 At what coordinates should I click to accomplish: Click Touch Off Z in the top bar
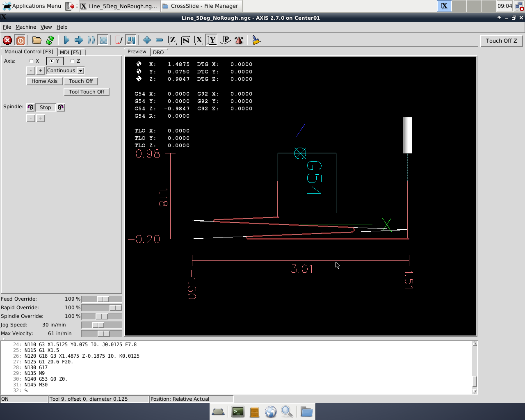click(501, 41)
